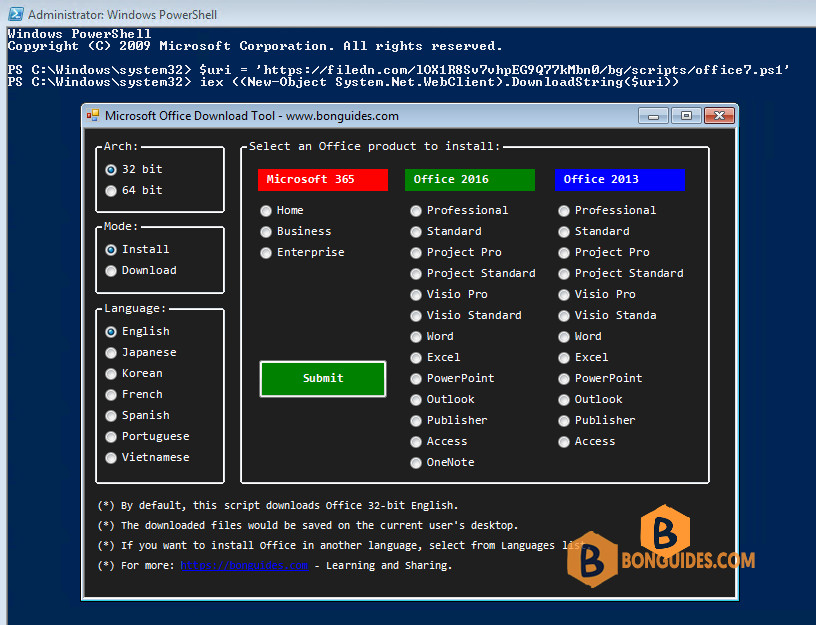The image size is (816, 625).
Task: Choose Office 2016 Standard
Action: [x=445, y=232]
